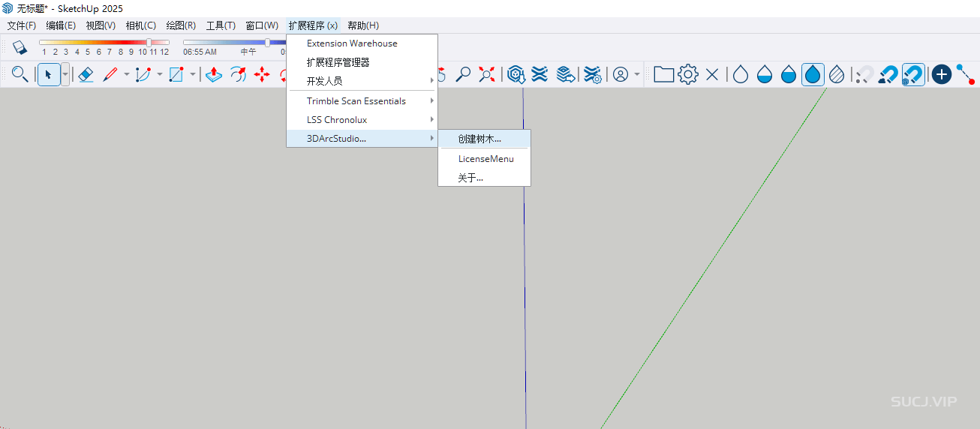Select the Pencil line tool
Screen dimensions: 980x429
pyautogui.click(x=110, y=74)
